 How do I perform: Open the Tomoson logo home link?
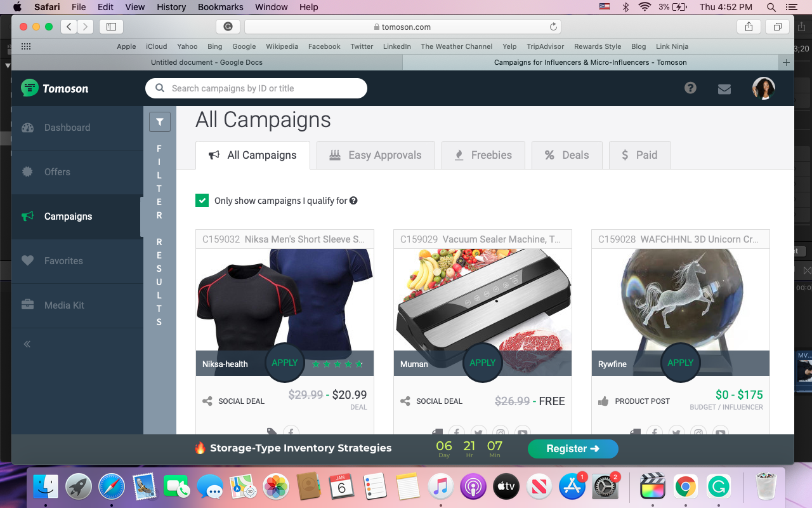coord(55,88)
